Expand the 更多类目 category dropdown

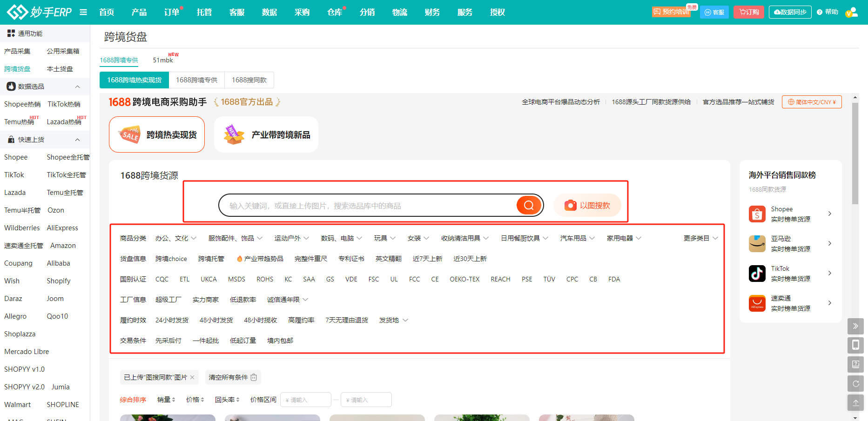click(700, 238)
